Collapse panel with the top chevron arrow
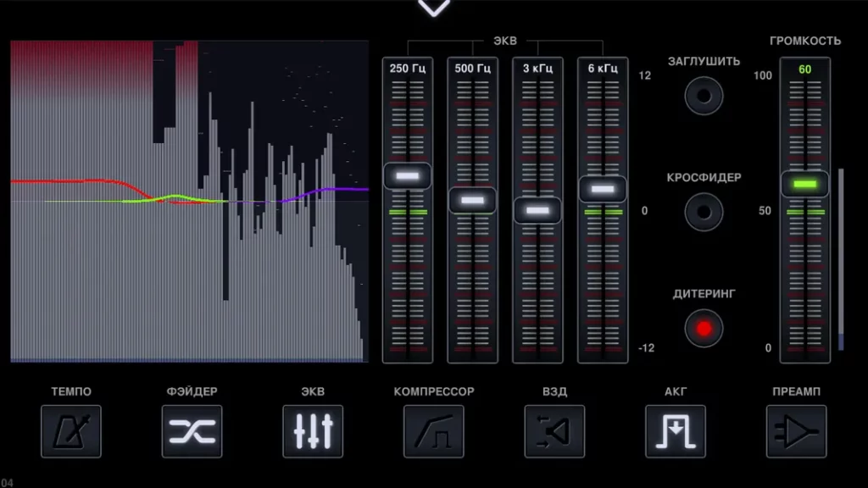868x488 pixels. pos(434,8)
